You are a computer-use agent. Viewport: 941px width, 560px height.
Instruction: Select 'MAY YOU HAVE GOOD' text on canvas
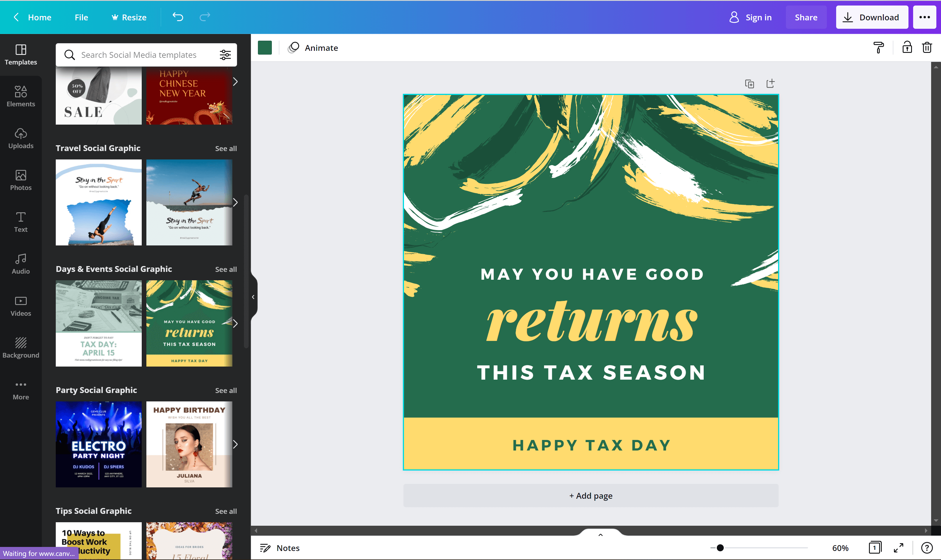[x=592, y=274]
